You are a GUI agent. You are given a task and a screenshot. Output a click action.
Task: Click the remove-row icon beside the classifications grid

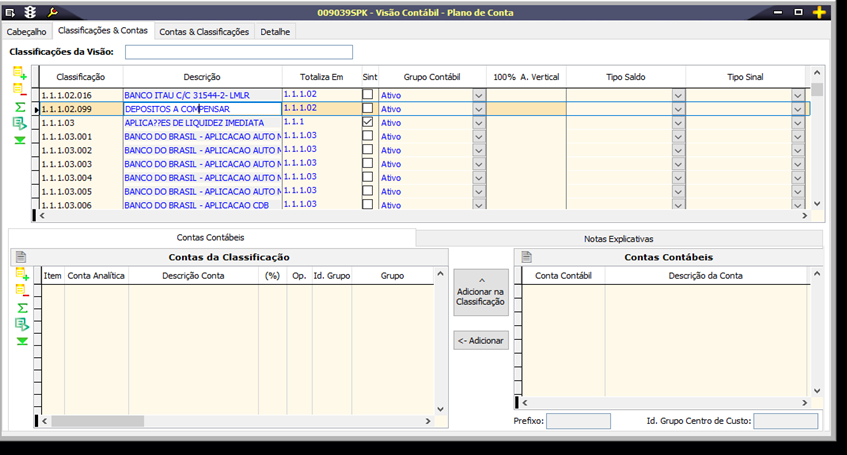pos(20,89)
